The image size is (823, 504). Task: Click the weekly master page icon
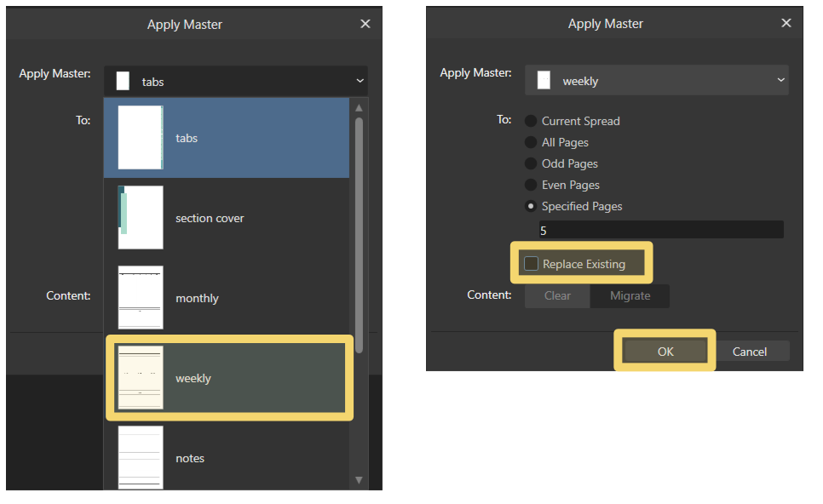pos(543,79)
